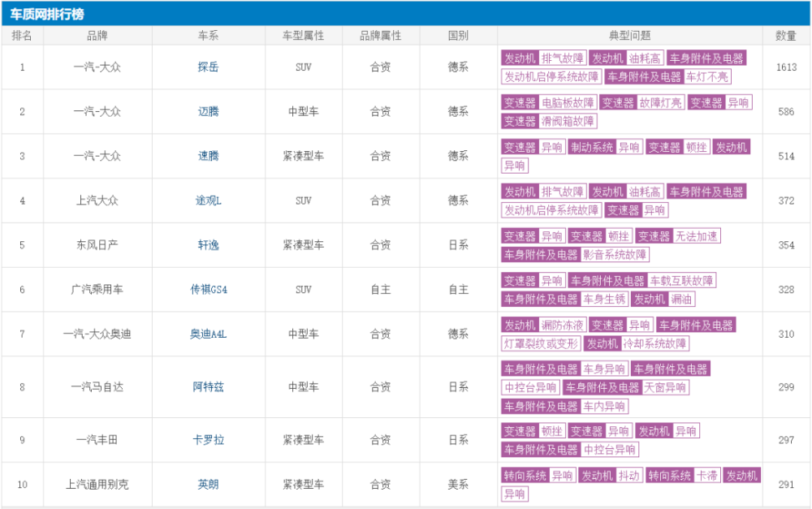The height and width of the screenshot is (509, 812).
Task: Select the 故障灯亮 issue tag
Action: pos(660,102)
